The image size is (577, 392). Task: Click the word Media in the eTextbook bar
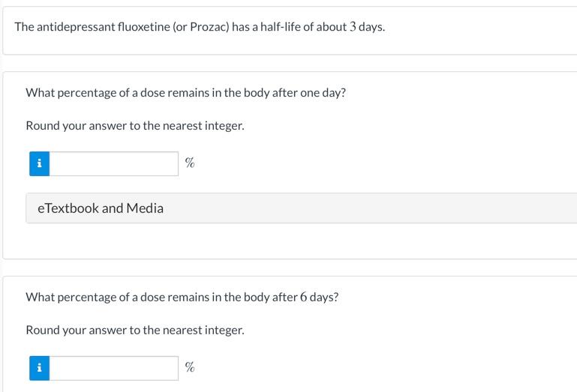(145, 208)
